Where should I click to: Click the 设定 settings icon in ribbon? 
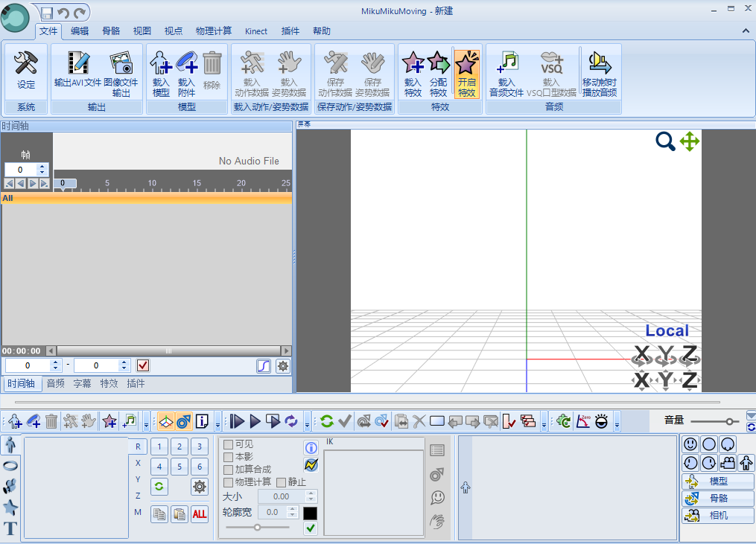tap(26, 71)
